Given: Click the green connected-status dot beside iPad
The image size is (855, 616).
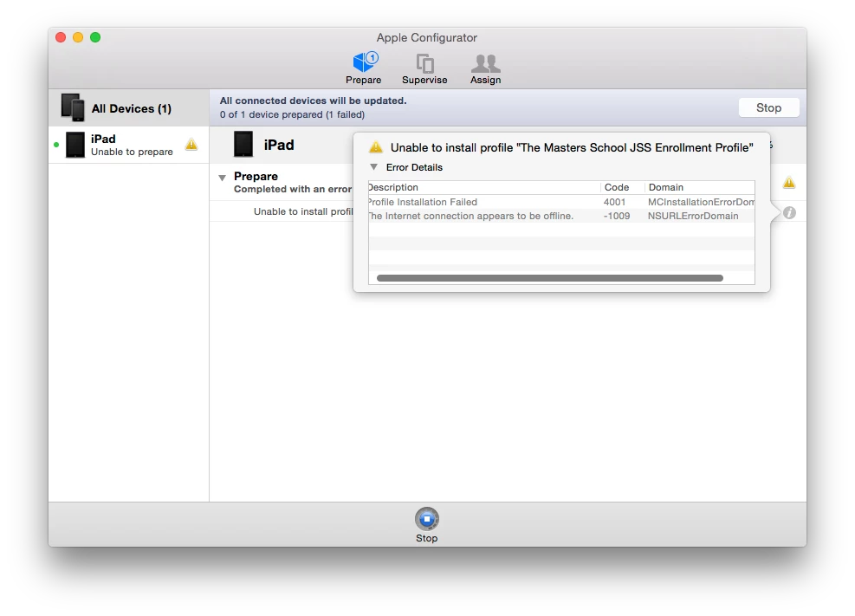Looking at the screenshot, I should 56,145.
